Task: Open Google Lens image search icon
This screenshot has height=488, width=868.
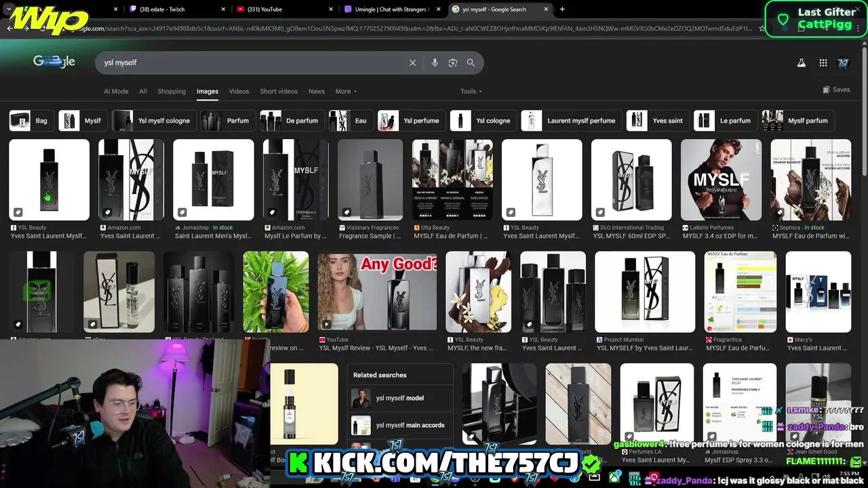Action: 453,62
